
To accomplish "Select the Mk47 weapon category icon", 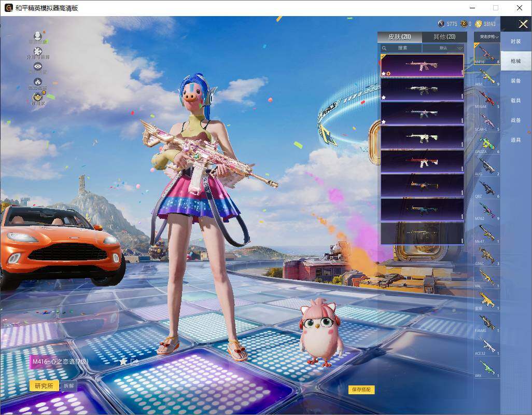I will (487, 232).
